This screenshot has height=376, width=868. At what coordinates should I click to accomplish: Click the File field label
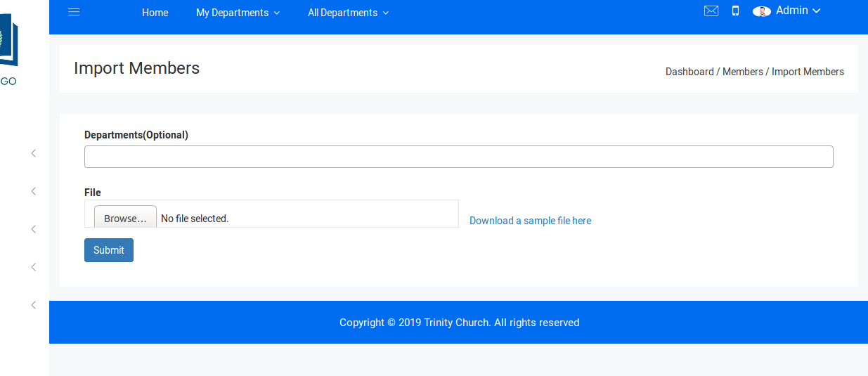[x=93, y=193]
